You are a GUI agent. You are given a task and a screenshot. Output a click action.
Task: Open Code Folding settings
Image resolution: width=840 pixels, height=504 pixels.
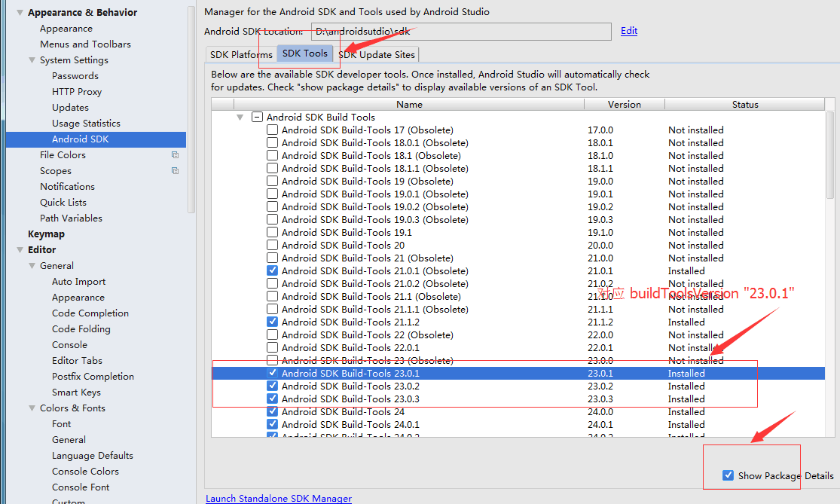point(81,329)
